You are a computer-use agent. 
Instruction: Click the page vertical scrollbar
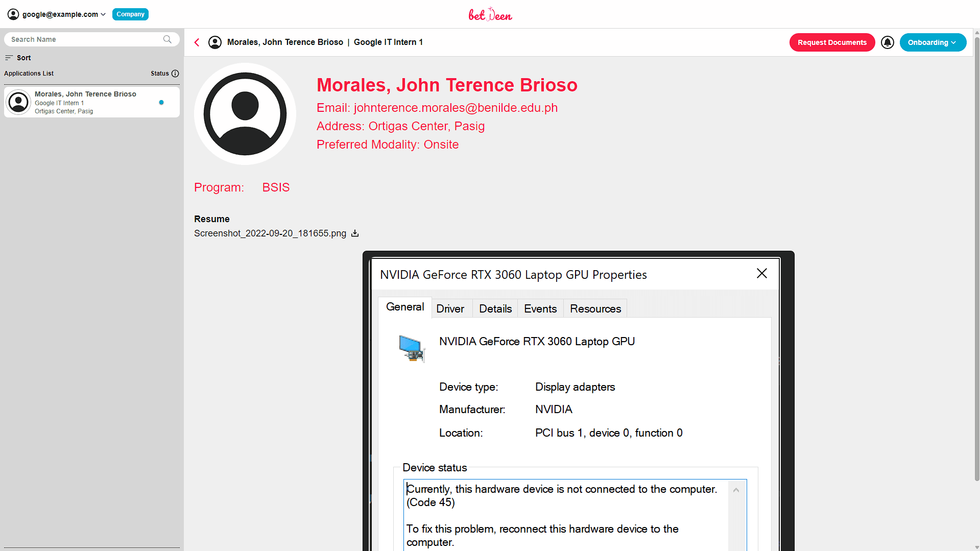click(976, 255)
